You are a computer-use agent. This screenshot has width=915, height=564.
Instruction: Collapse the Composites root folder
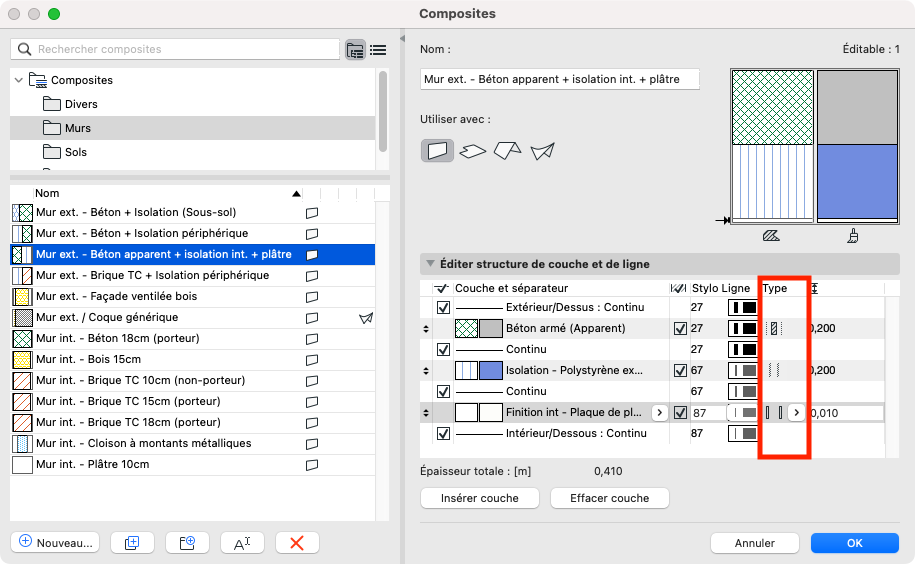coord(18,80)
